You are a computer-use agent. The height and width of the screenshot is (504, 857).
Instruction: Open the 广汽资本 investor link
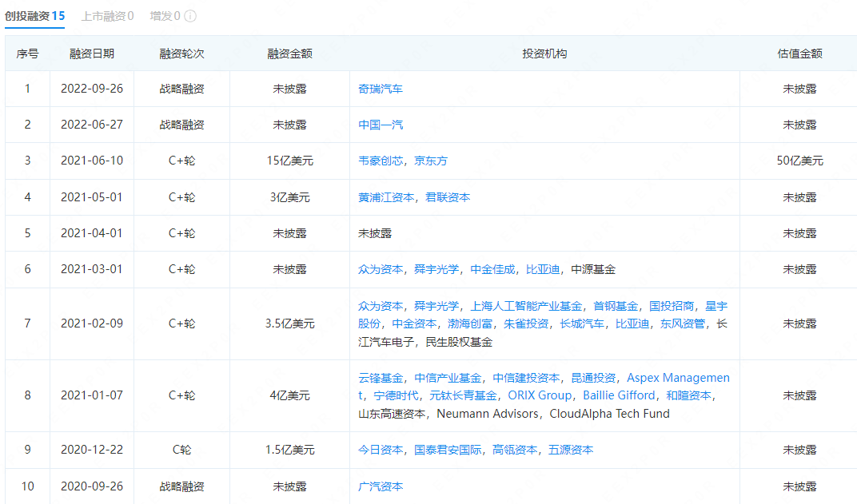(381, 486)
